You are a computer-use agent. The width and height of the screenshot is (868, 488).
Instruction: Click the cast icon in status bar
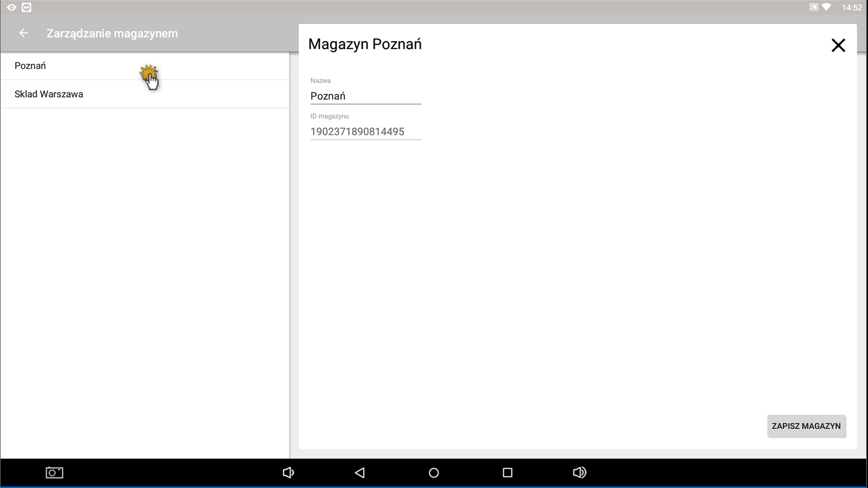click(x=813, y=8)
